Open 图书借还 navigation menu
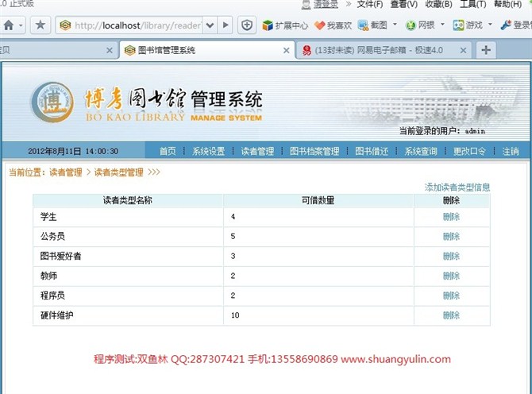Image resolution: width=532 pixels, height=394 pixels. point(371,151)
